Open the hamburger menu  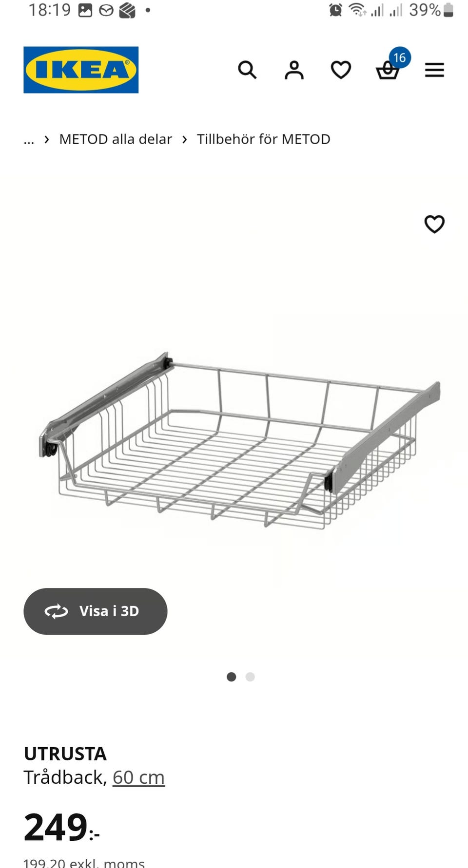tap(434, 70)
